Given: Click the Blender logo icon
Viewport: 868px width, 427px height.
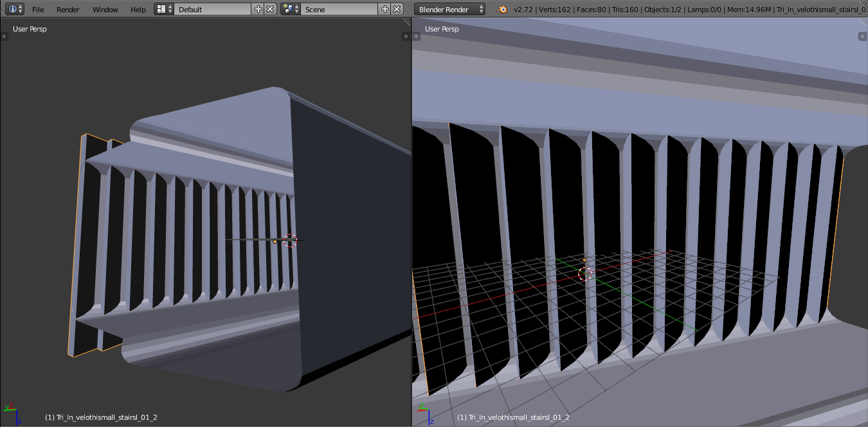Looking at the screenshot, I should click(502, 9).
